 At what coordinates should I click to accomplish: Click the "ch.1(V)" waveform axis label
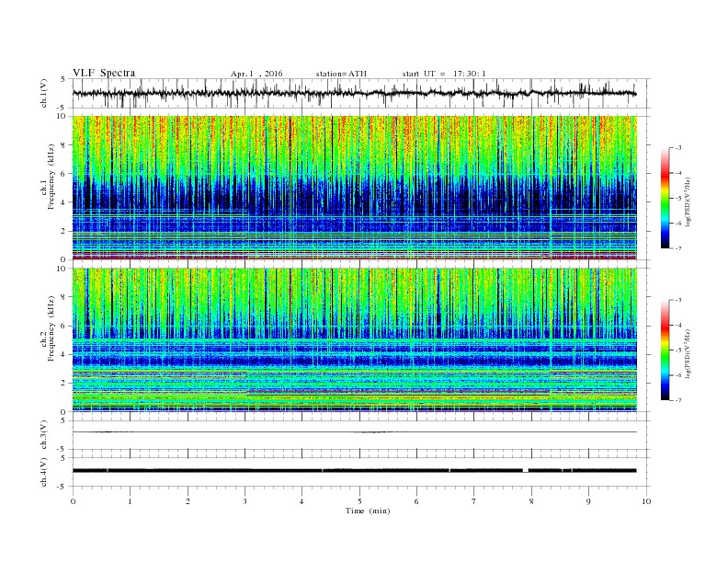tap(44, 93)
